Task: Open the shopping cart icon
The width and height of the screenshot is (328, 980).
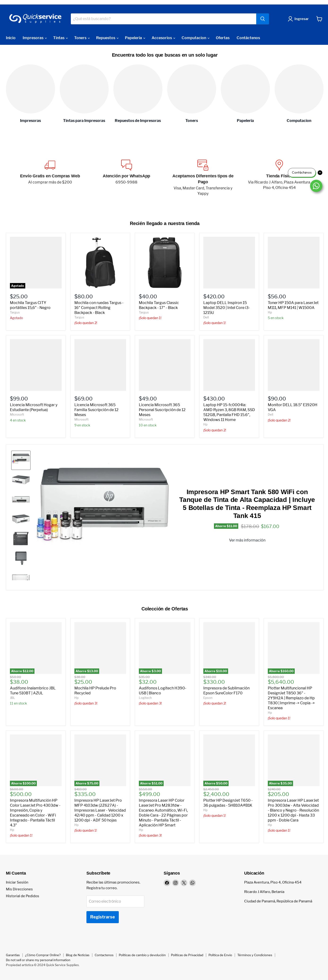Action: 319,19
